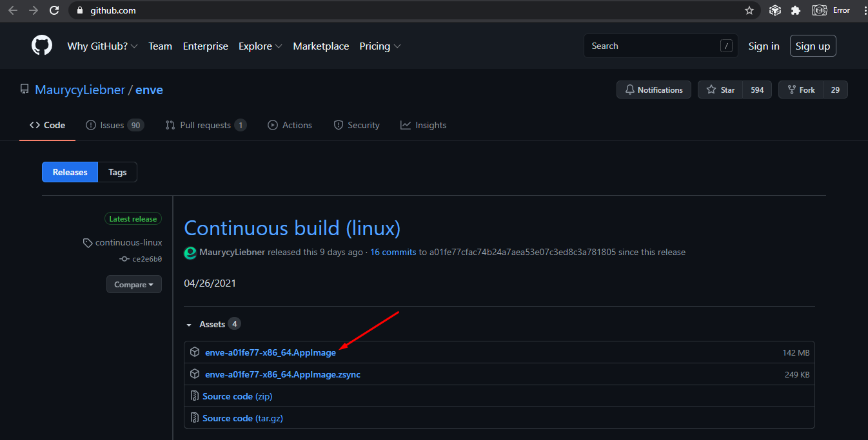Viewport: 868px width, 440px height.
Task: Go back with the browser back arrow
Action: 13,10
